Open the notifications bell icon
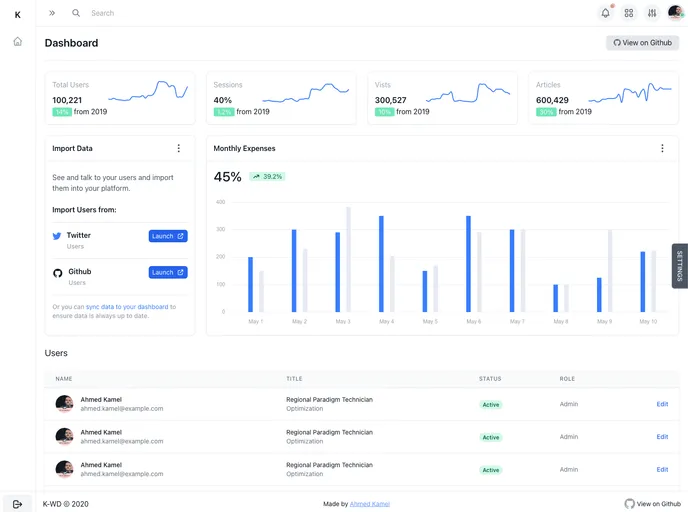Viewport: 688px width, 512px height. (605, 13)
